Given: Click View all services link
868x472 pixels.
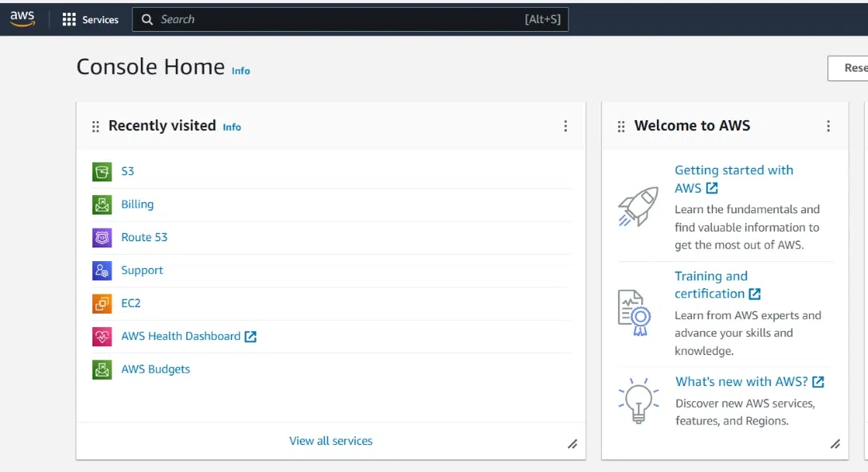Looking at the screenshot, I should pos(330,441).
